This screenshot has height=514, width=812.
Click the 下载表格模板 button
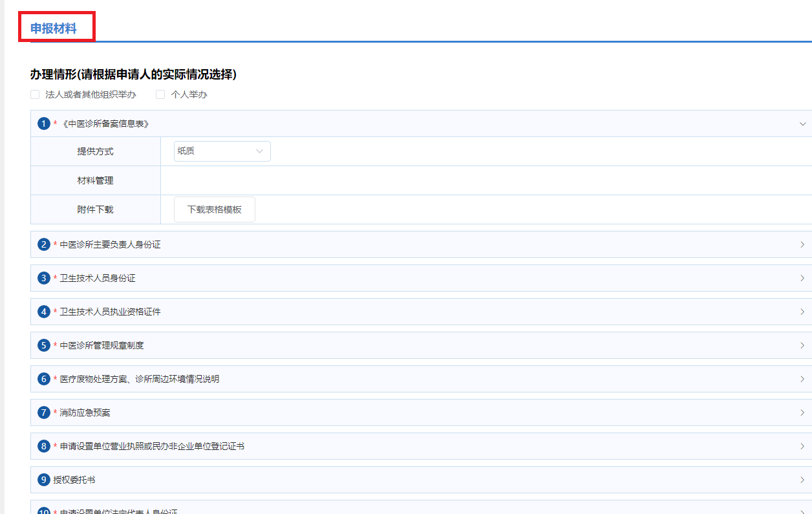tap(214, 209)
